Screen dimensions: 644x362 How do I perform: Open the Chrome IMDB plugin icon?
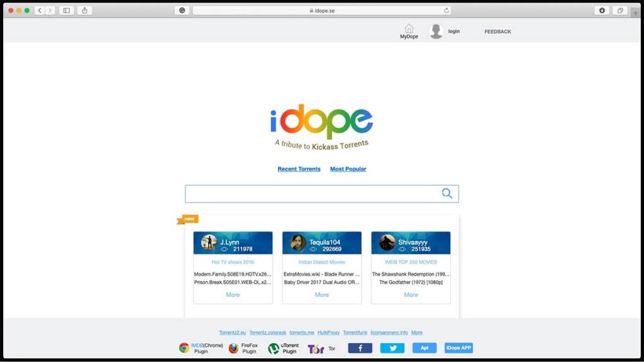click(x=184, y=348)
